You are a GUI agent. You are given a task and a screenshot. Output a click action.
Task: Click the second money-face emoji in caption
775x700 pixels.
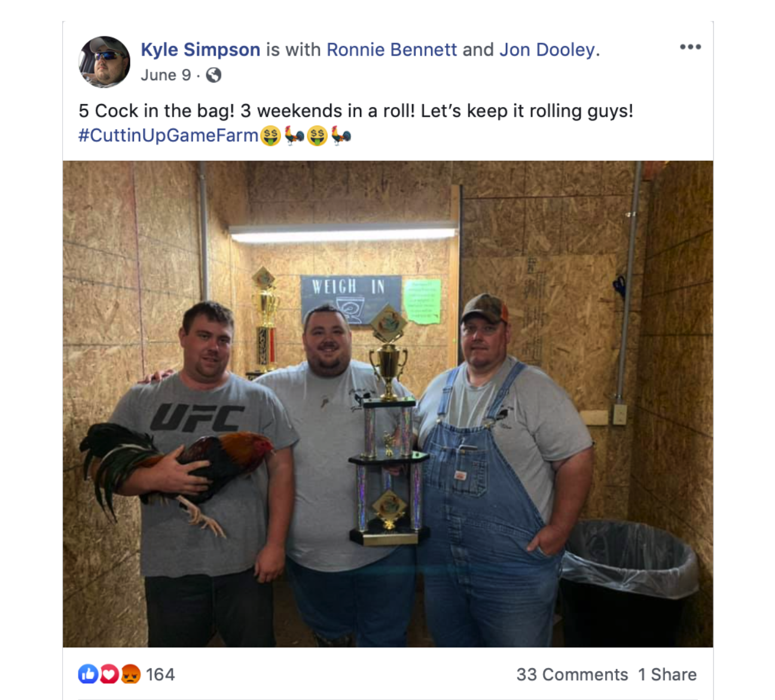pos(317,136)
